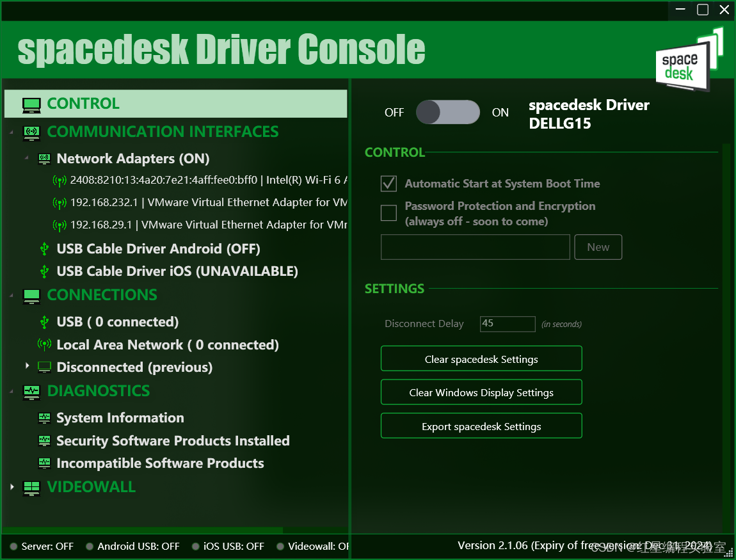Click the iOS USB status indicator dot
This screenshot has width=736, height=560.
[x=196, y=547]
